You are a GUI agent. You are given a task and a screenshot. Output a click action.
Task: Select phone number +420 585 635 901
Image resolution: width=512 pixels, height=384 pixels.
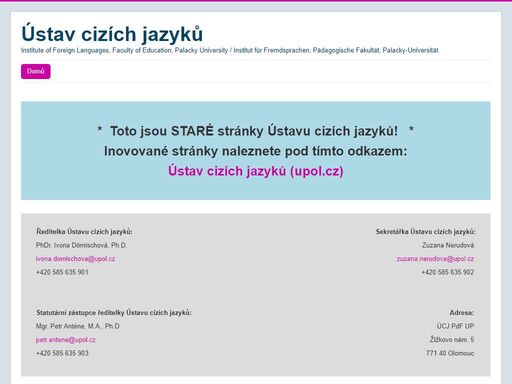click(62, 272)
